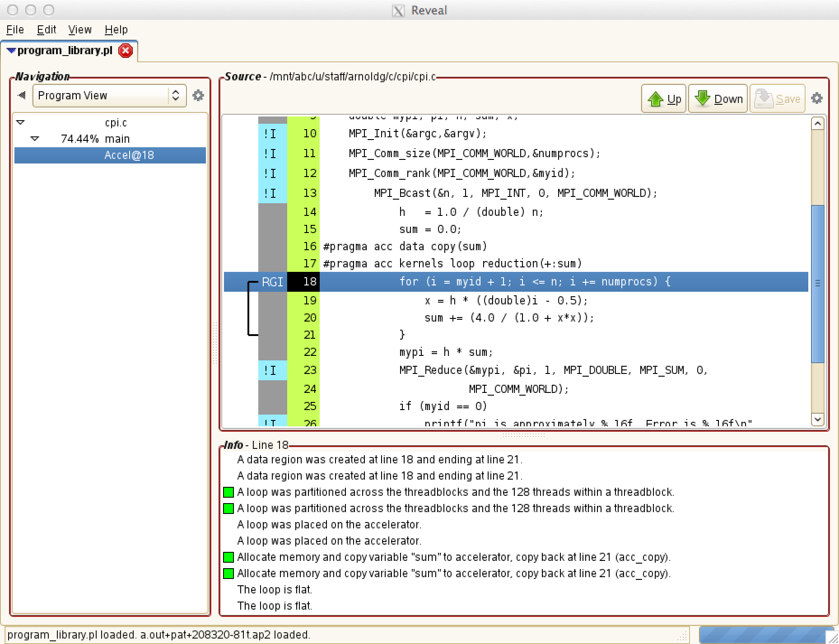
Task: Click the MPI_Bcast source line
Action: [x=515, y=193]
